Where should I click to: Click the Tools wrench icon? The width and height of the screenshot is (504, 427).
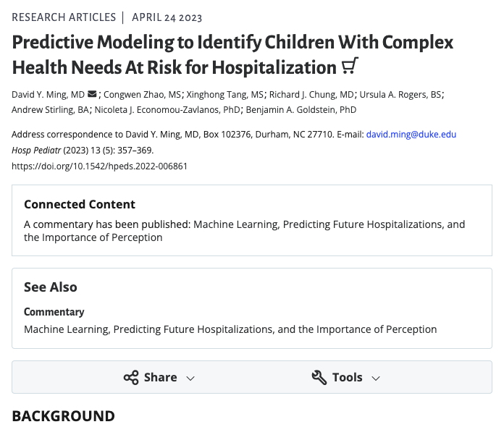[x=319, y=377]
